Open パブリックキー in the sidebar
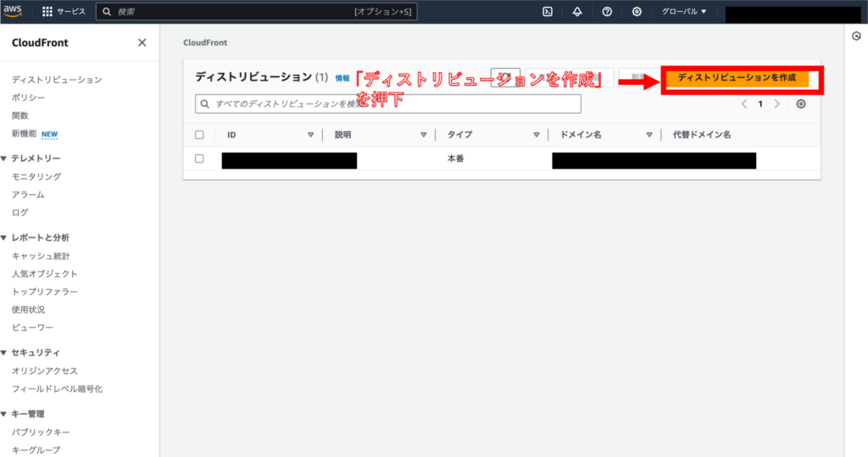The height and width of the screenshot is (457, 868). [x=41, y=432]
